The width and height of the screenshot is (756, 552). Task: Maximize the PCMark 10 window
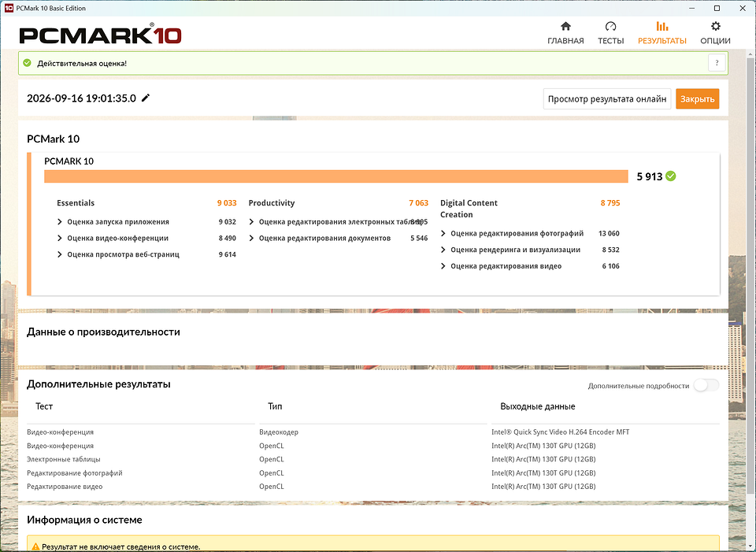pos(717,8)
